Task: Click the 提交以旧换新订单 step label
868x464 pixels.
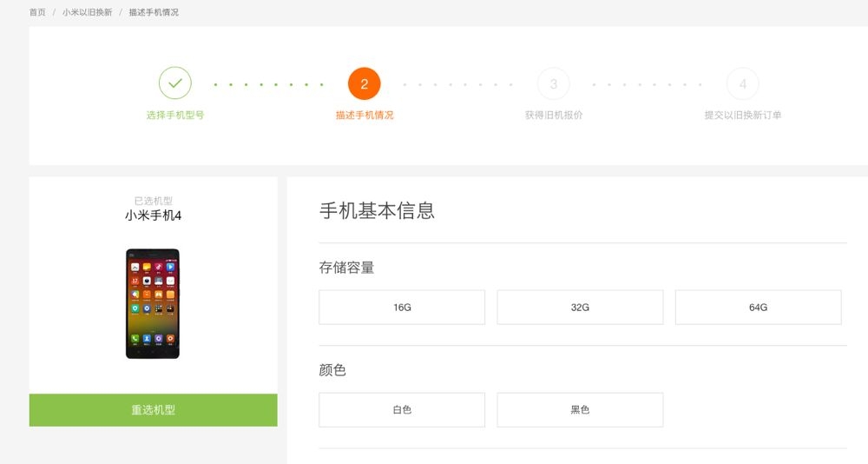Action: coord(742,116)
